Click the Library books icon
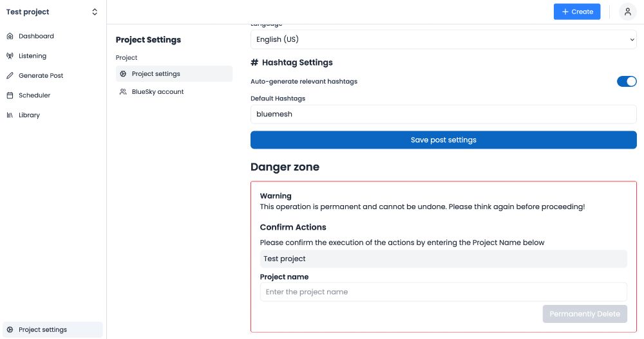This screenshot has width=644, height=339. [x=10, y=115]
